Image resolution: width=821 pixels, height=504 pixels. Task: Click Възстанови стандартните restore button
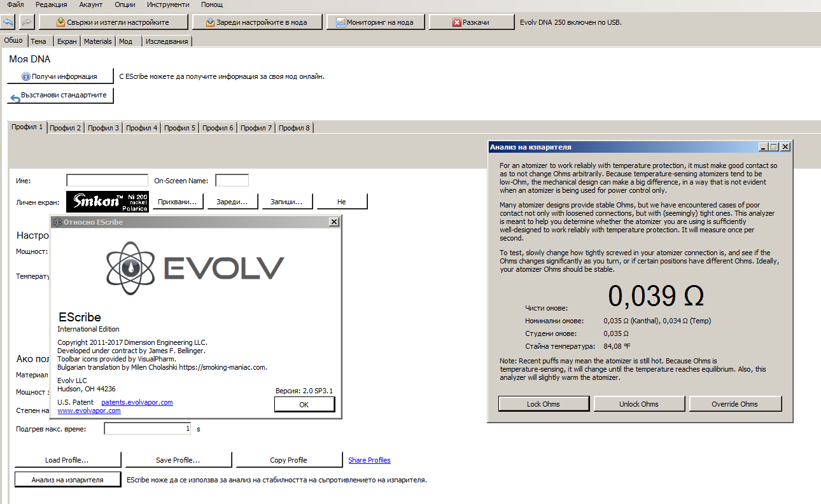[60, 95]
